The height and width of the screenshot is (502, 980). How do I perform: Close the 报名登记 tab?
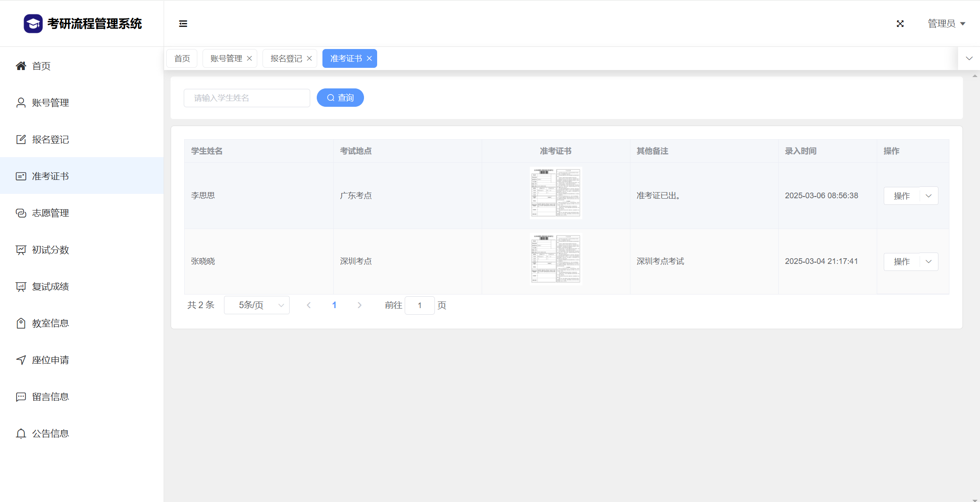[309, 59]
